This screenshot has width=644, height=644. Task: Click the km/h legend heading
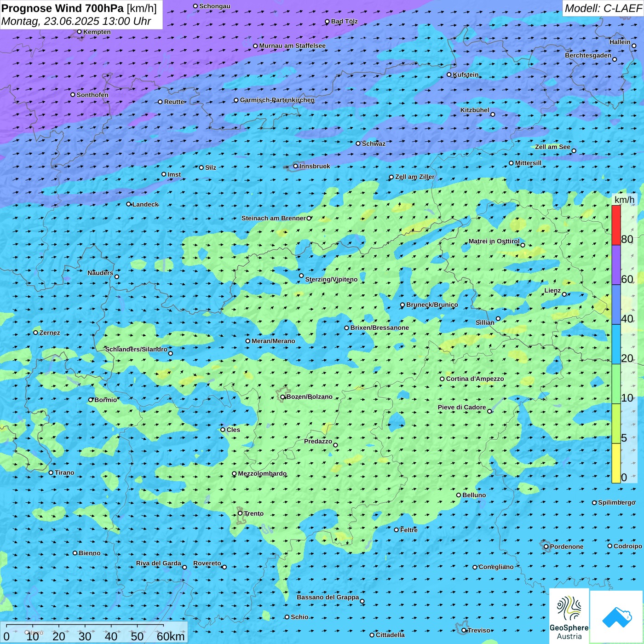pyautogui.click(x=624, y=200)
